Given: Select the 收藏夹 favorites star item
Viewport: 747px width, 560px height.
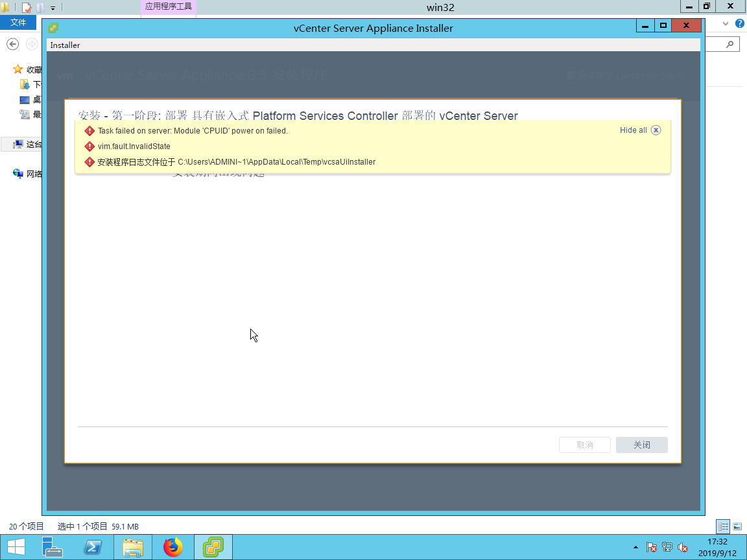Looking at the screenshot, I should click(27, 69).
